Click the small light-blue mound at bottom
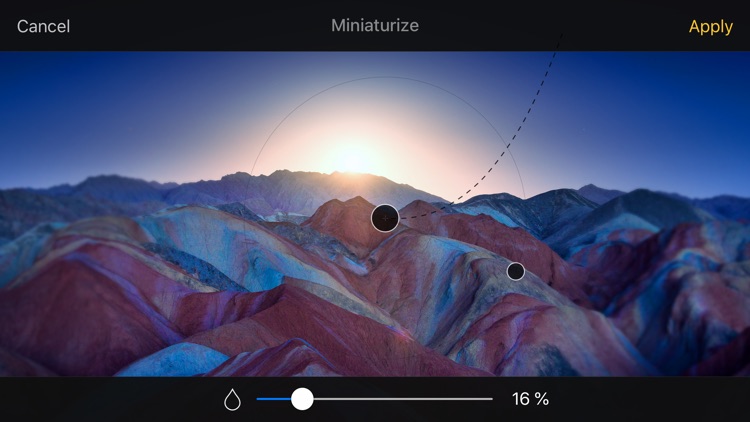 pos(177,360)
